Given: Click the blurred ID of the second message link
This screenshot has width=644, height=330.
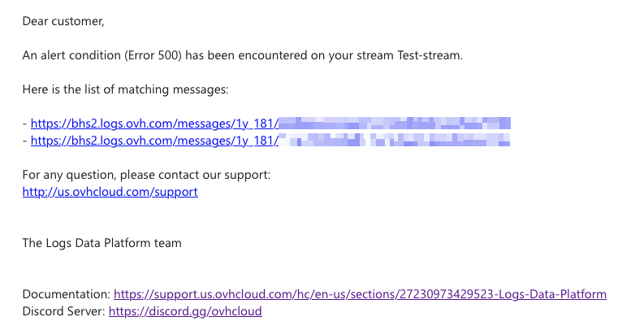Looking at the screenshot, I should [395, 141].
